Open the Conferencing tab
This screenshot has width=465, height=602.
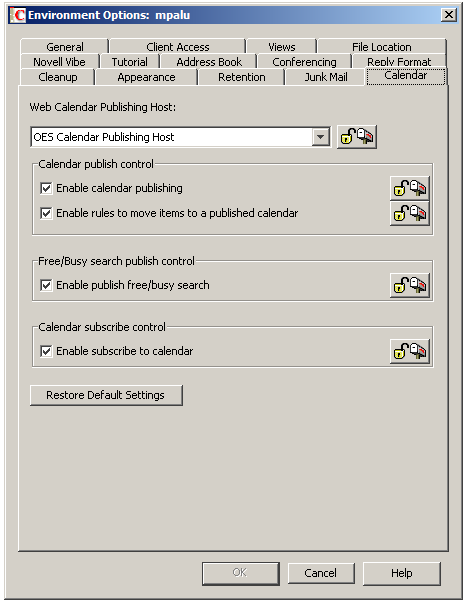(x=304, y=62)
